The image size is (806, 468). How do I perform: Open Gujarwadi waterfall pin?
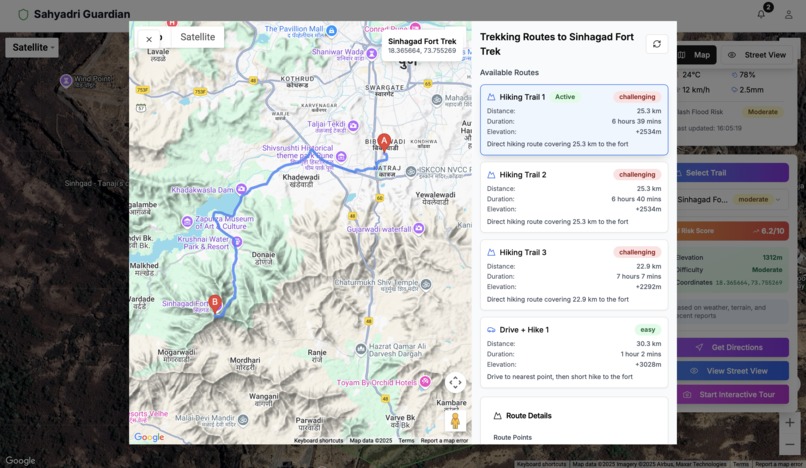point(419,228)
